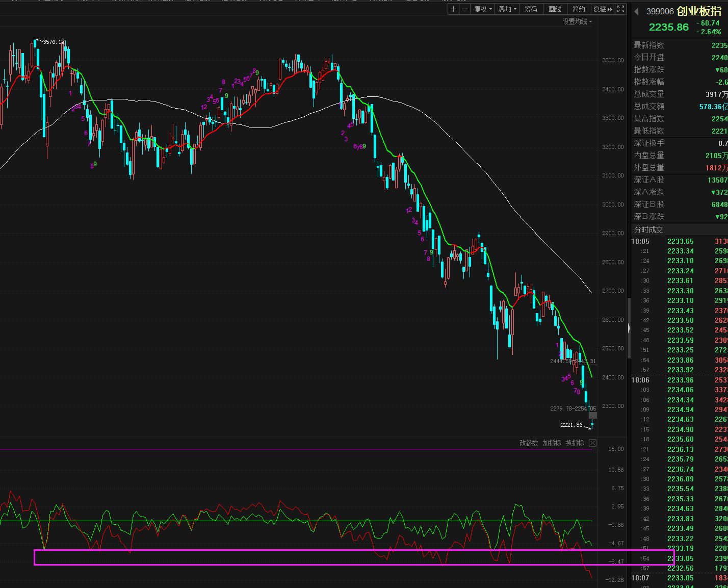Image resolution: width=728 pixels, height=588 pixels.
Task: Open the 复权 dropdown
Action: (x=483, y=9)
